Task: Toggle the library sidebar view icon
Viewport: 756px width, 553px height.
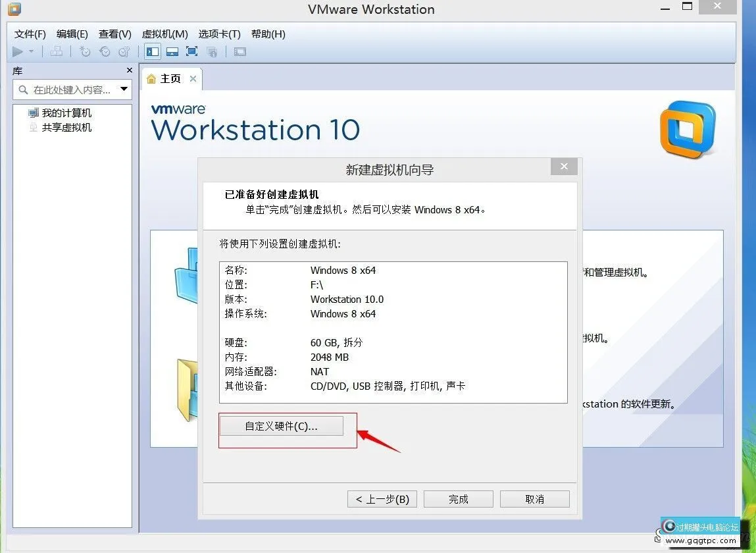Action: (x=153, y=51)
